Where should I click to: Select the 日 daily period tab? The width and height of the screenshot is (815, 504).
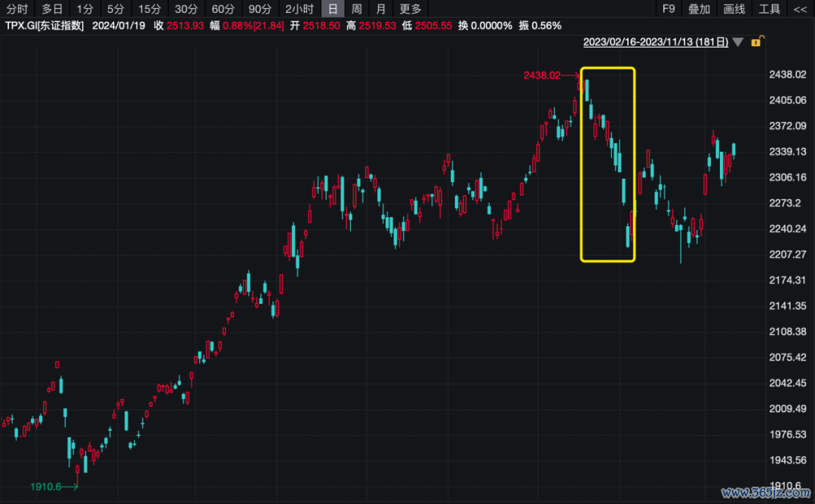click(333, 9)
